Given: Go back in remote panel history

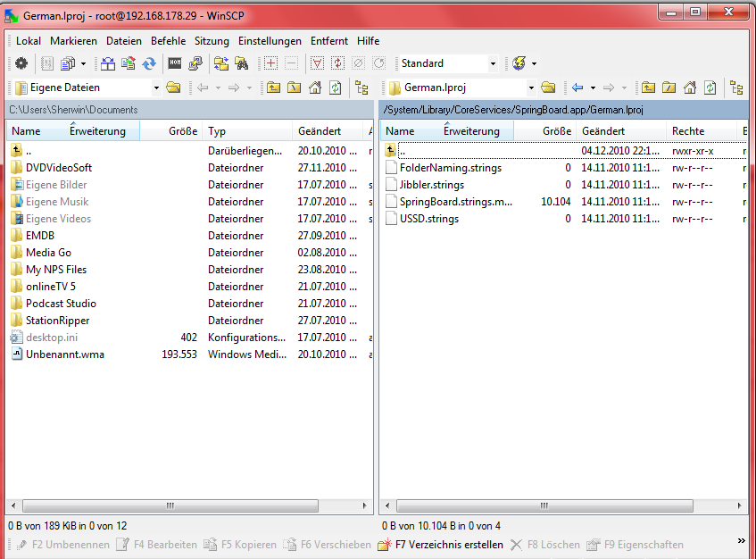Looking at the screenshot, I should click(577, 88).
